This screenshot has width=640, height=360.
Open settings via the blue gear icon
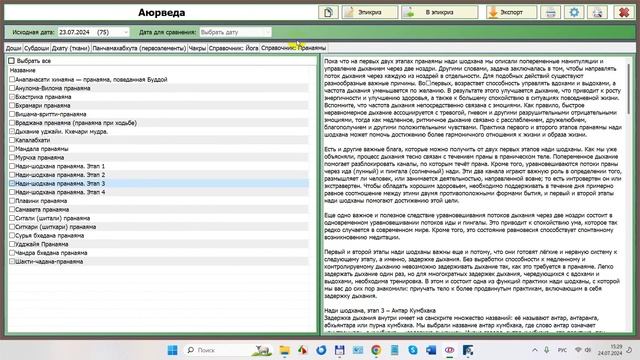point(574,12)
